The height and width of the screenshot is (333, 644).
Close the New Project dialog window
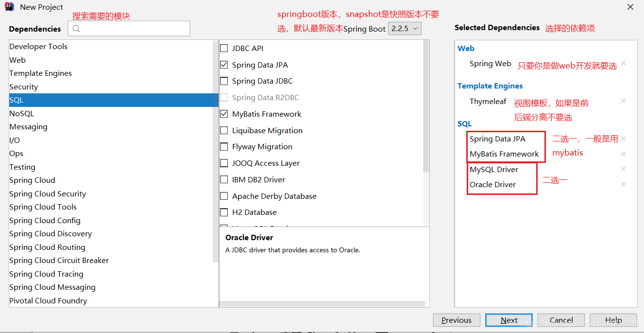(x=630, y=7)
